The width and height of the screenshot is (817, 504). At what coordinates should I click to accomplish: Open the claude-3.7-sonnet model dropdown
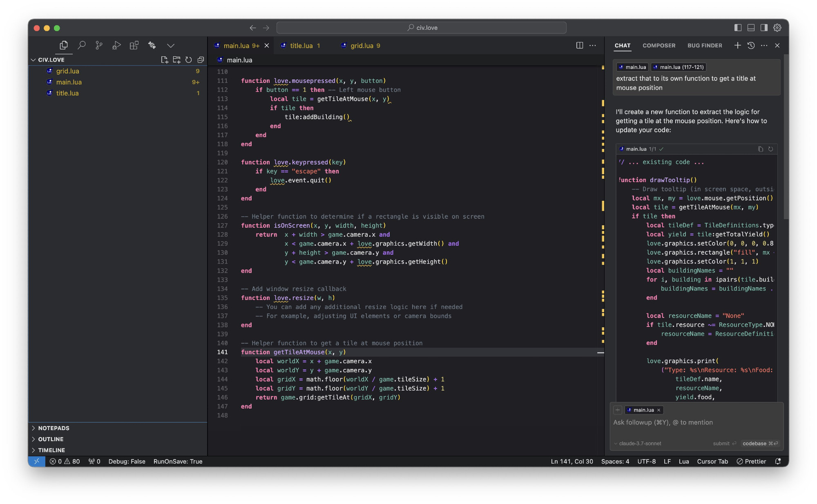tap(637, 444)
